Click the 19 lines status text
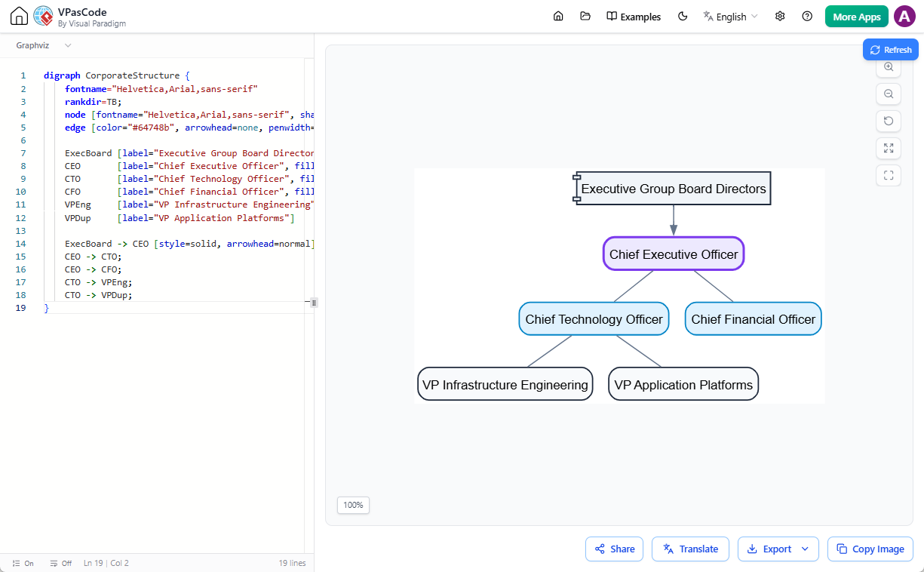 pos(292,563)
